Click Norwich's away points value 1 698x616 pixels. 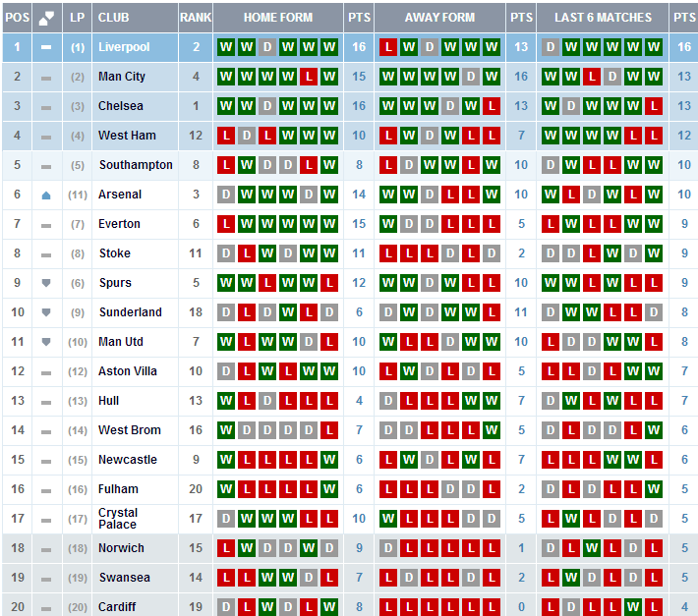click(521, 548)
